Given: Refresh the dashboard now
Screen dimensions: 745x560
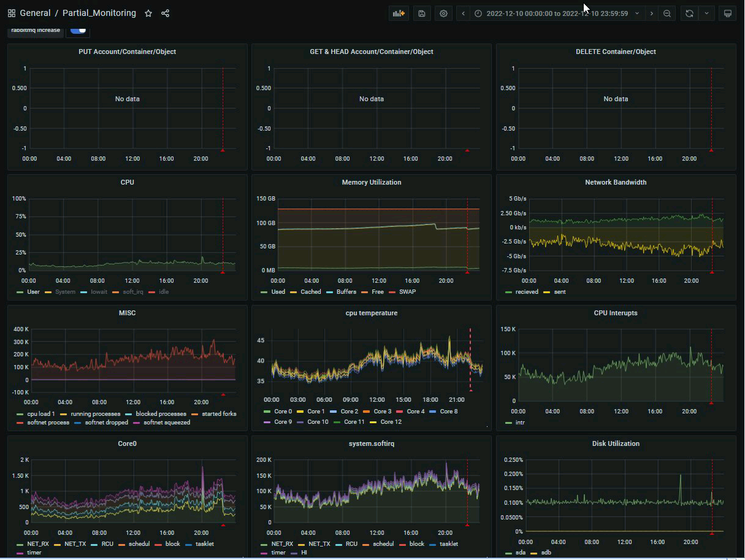Looking at the screenshot, I should (x=689, y=13).
